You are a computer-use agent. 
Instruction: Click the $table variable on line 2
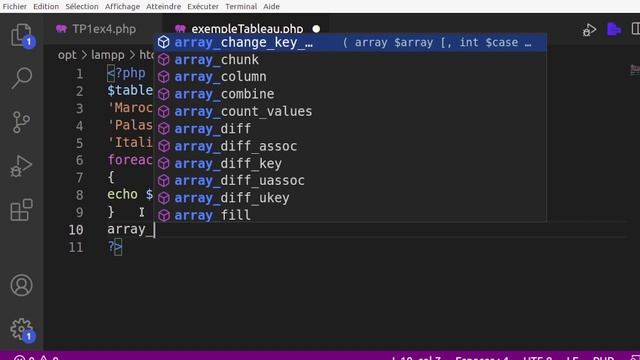[x=130, y=91]
